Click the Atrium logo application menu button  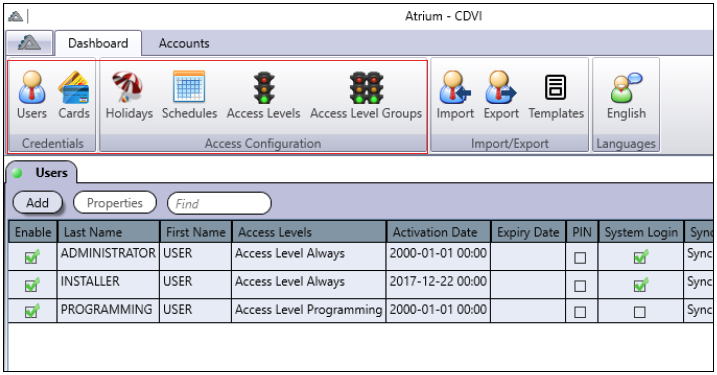click(29, 43)
